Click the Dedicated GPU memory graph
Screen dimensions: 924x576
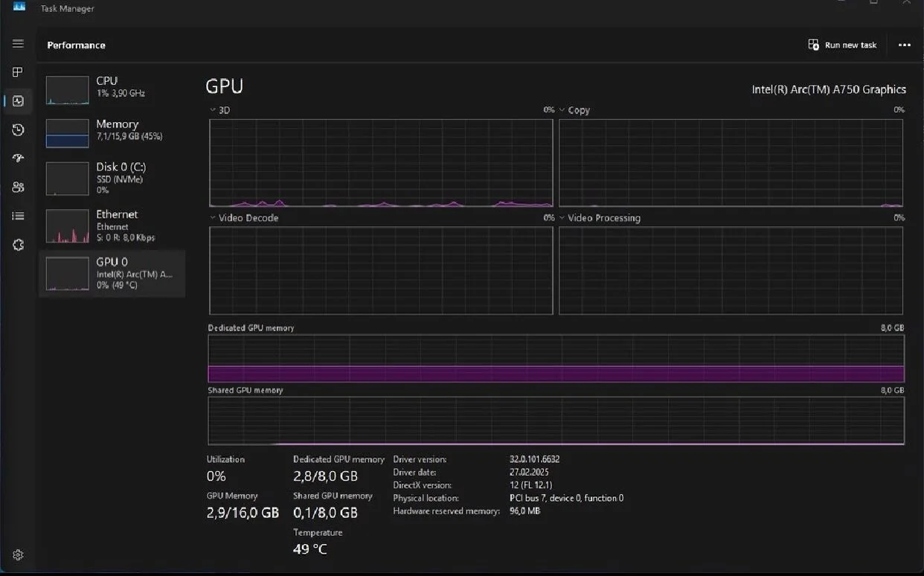tap(556, 358)
